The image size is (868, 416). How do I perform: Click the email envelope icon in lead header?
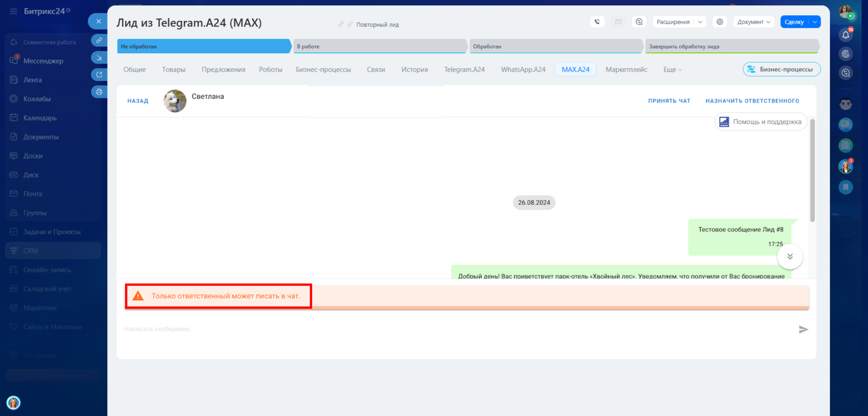618,22
